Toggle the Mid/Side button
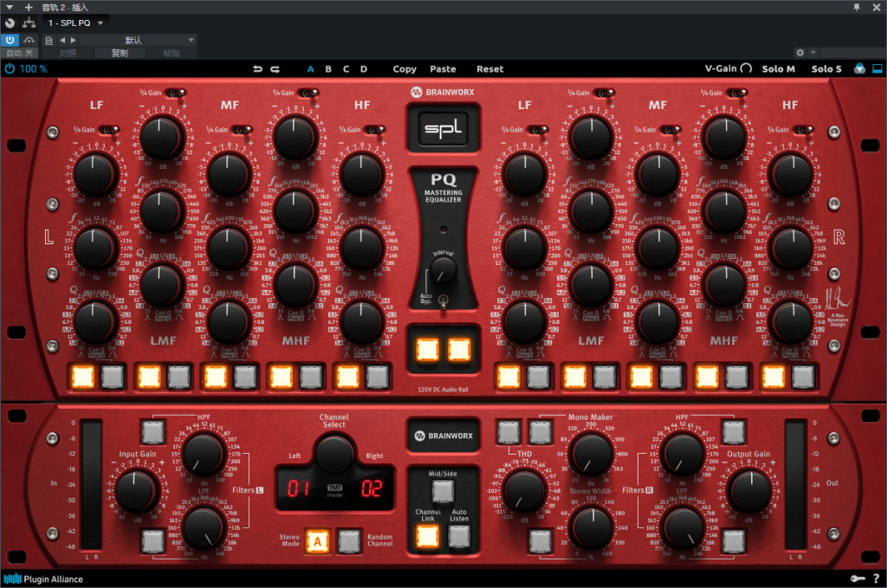The height and width of the screenshot is (588, 887). tap(443, 491)
